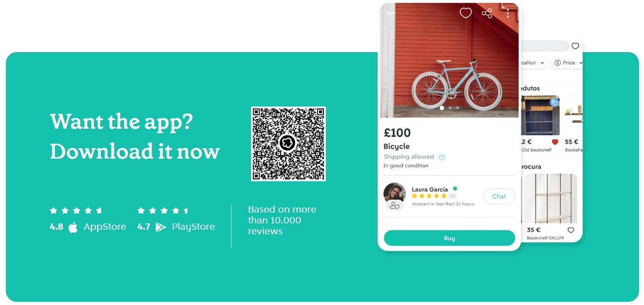Toggle favorites heart beside search bar
The image size is (644, 305).
coord(575,46)
